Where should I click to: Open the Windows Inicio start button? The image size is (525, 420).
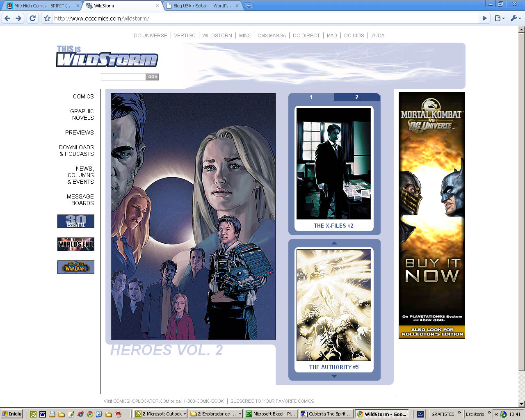[x=11, y=414]
